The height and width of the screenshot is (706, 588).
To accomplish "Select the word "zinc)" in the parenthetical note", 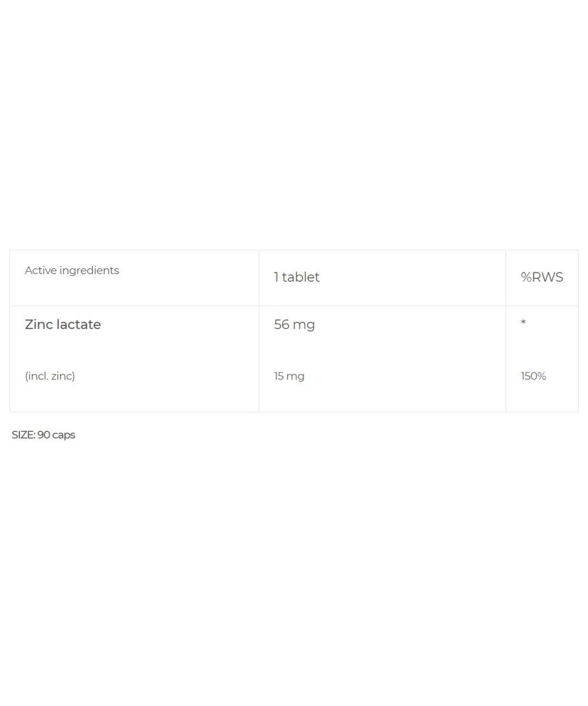I will tap(63, 376).
